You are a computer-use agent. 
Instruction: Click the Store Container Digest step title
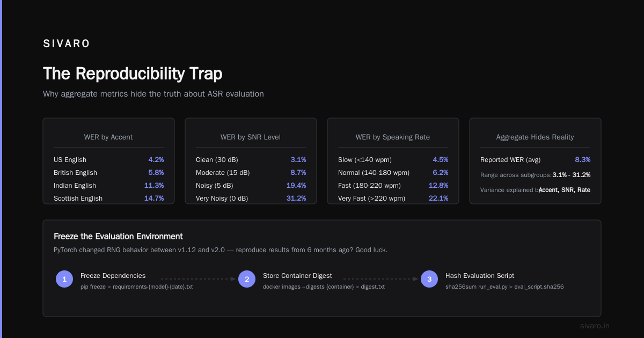tap(297, 275)
